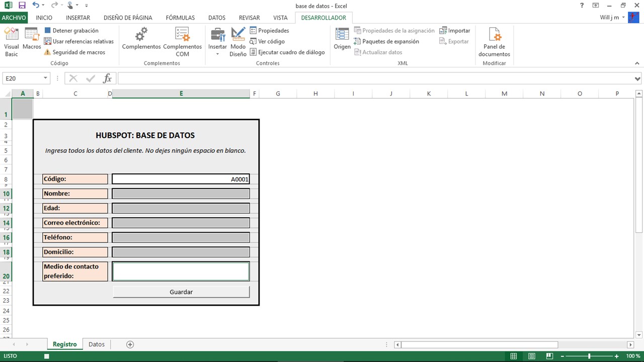Open the undo history dropdown arrow
644x362 pixels.
[x=43, y=5]
